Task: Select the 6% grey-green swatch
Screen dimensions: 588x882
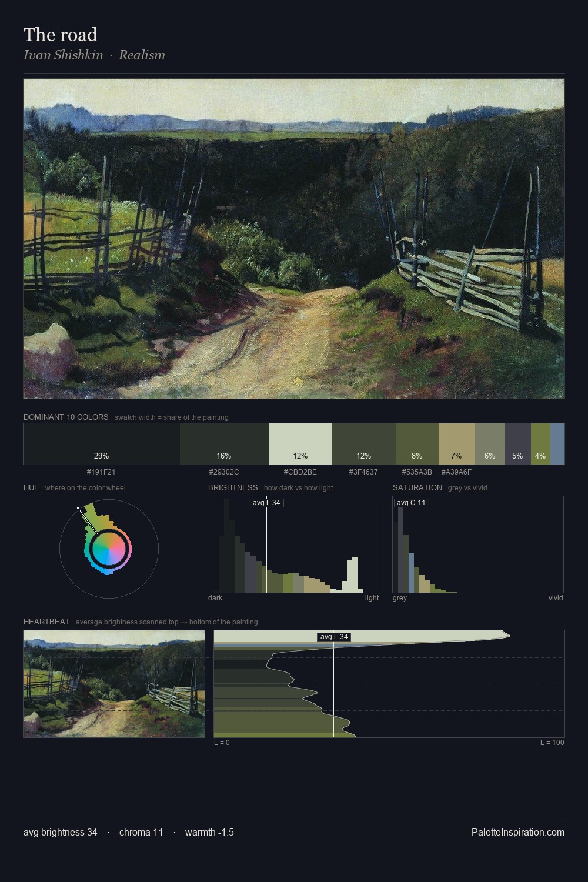Action: click(x=490, y=444)
